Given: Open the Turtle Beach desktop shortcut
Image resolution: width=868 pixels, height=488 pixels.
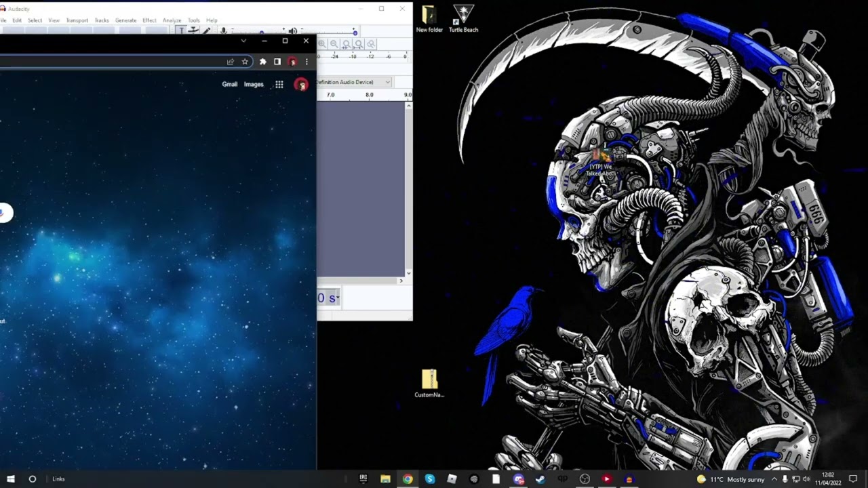Looking at the screenshot, I should [x=464, y=19].
